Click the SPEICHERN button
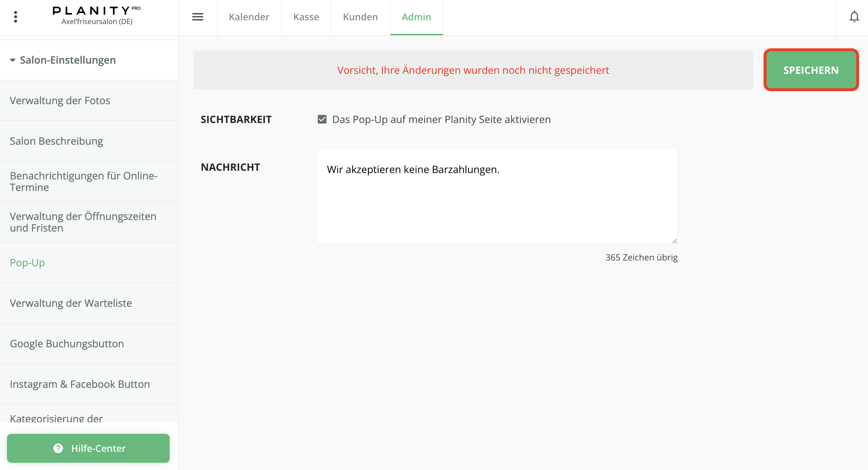 811,70
